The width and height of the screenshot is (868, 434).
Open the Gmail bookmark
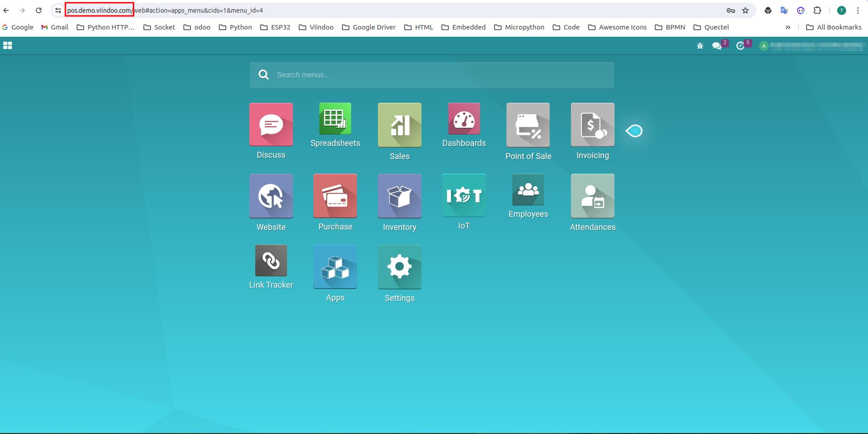coord(55,27)
